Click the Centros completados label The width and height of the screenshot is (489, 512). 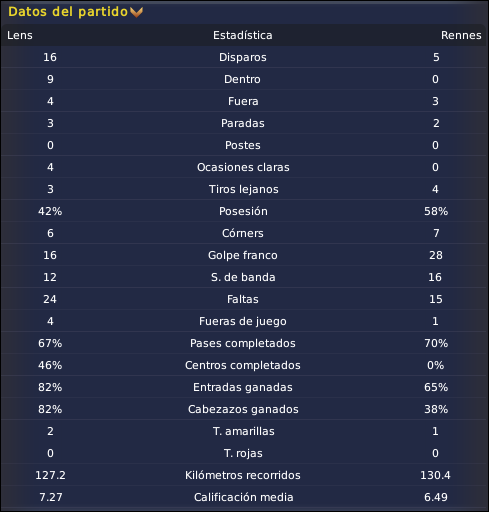click(243, 365)
